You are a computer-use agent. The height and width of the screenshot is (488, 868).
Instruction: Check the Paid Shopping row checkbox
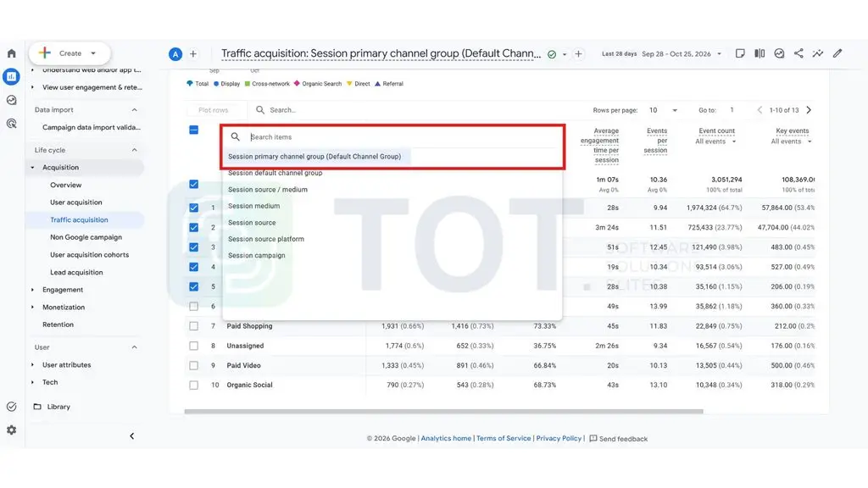point(194,326)
